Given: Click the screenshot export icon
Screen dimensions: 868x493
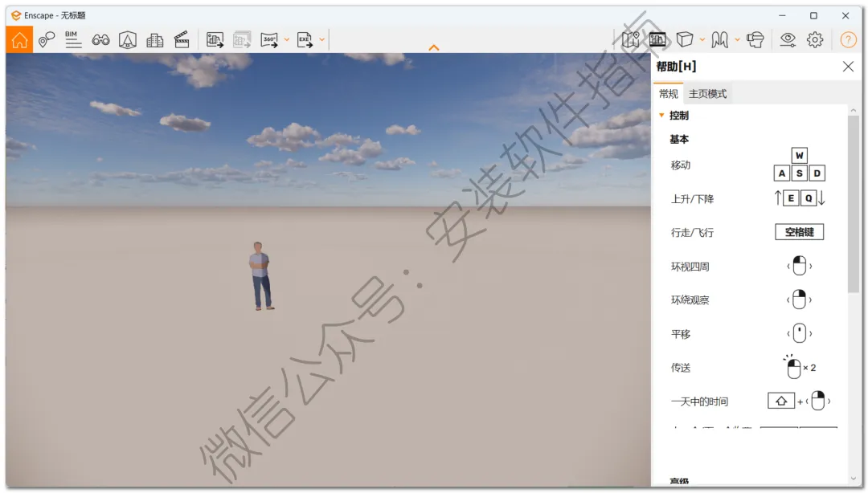Looking at the screenshot, I should point(215,40).
